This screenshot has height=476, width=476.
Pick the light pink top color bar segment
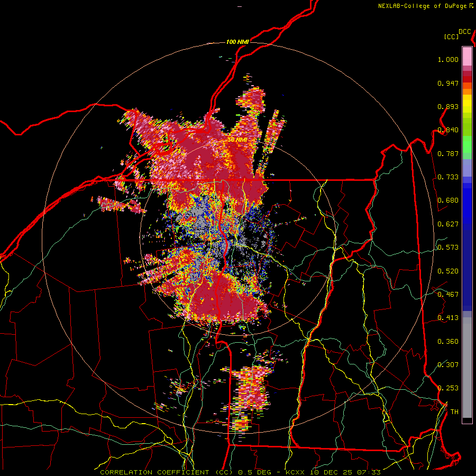[x=467, y=56]
